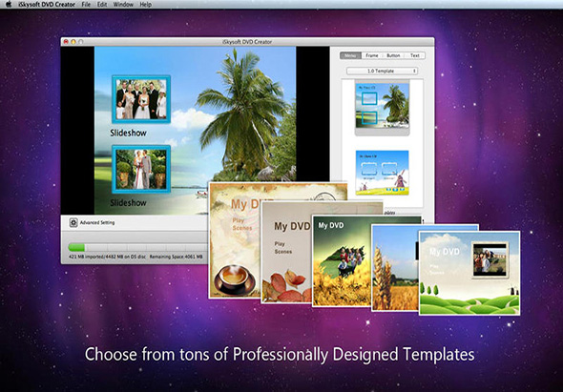Click the imported size status text
Viewport: 563px width, 392px height.
pos(107,257)
